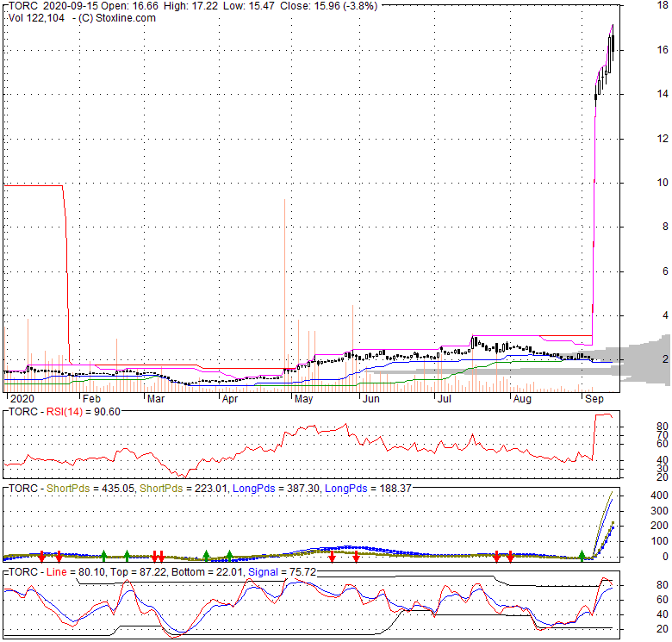The width and height of the screenshot is (672, 642).
Task: Click the '70' level on RSI axis
Action: [663, 435]
